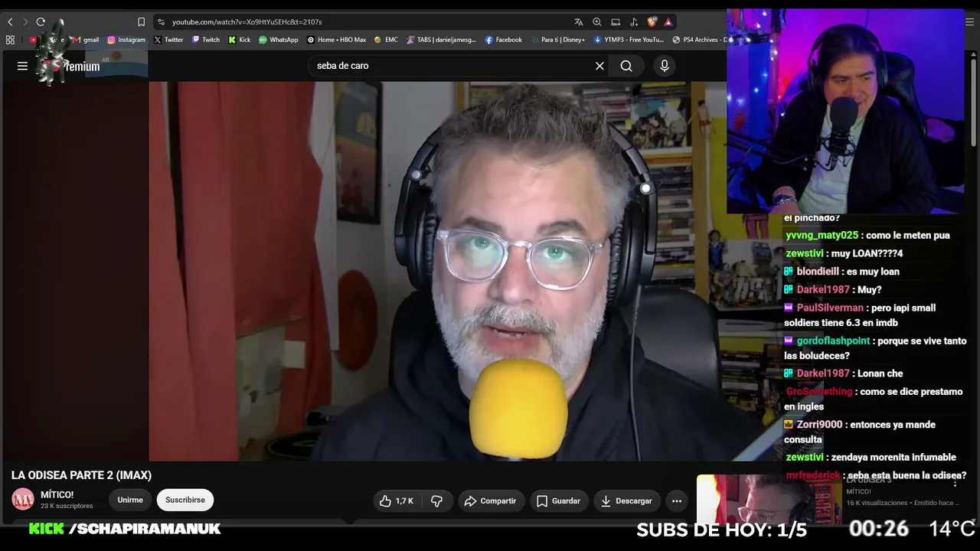Viewport: 980px width, 551px height.
Task: Click chat username blondieill
Action: coord(818,272)
